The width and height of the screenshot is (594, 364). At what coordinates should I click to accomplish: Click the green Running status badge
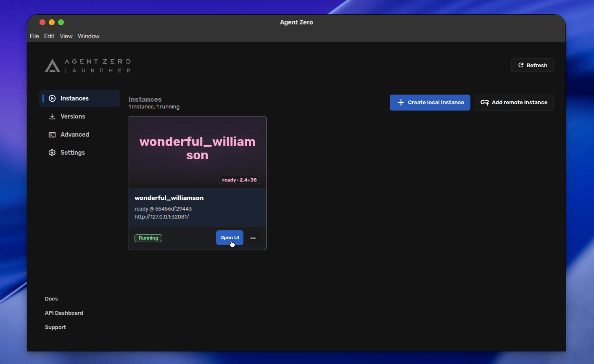click(x=148, y=238)
